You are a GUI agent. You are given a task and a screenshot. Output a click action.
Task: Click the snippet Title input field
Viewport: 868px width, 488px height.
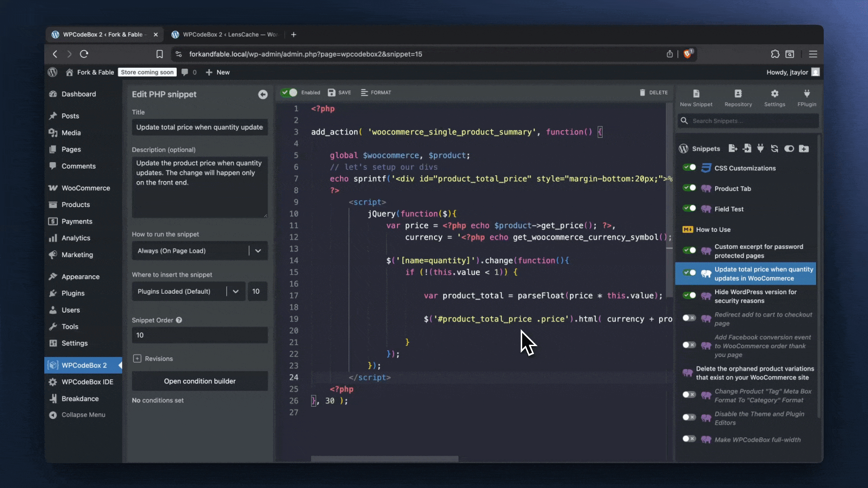[x=200, y=127]
